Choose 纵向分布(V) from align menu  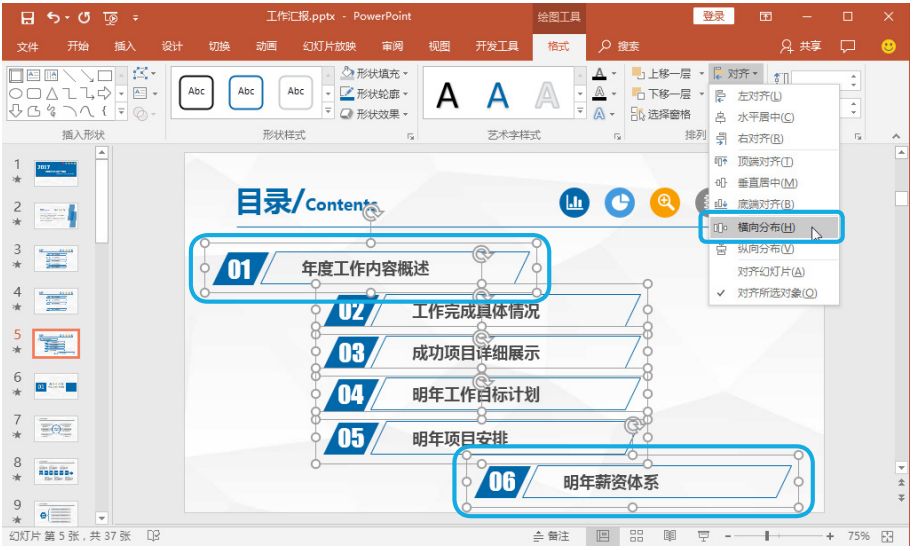[x=774, y=249]
